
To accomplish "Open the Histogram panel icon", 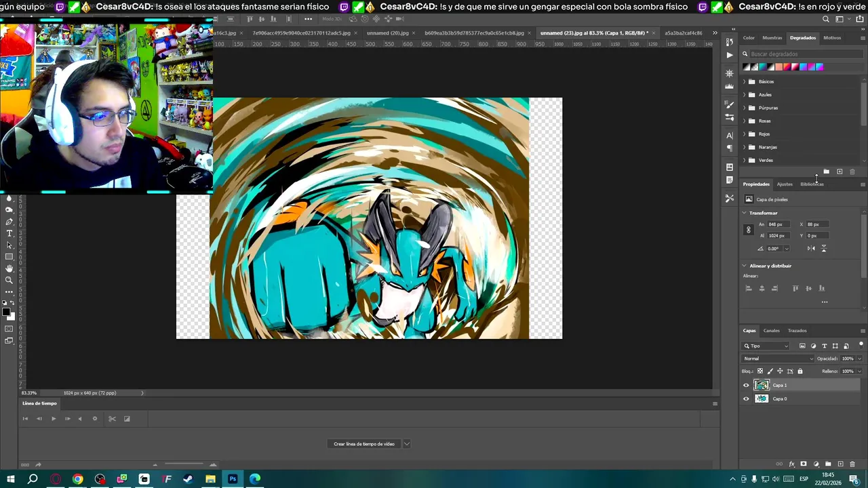I will (730, 86).
